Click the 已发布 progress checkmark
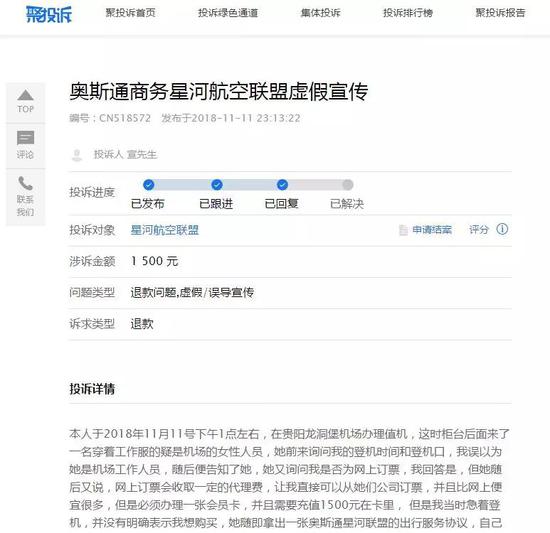Image resolution: width=550 pixels, height=533 pixels. [x=149, y=184]
